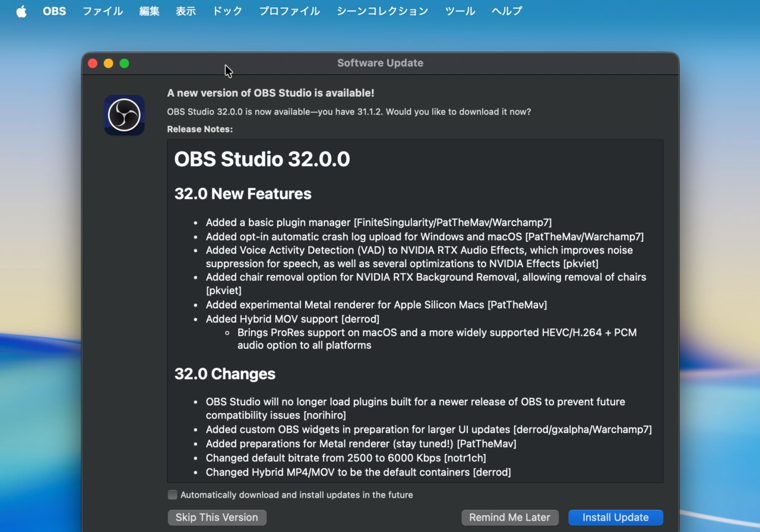Image resolution: width=760 pixels, height=532 pixels.
Task: Open the ツール menu
Action: tap(460, 11)
